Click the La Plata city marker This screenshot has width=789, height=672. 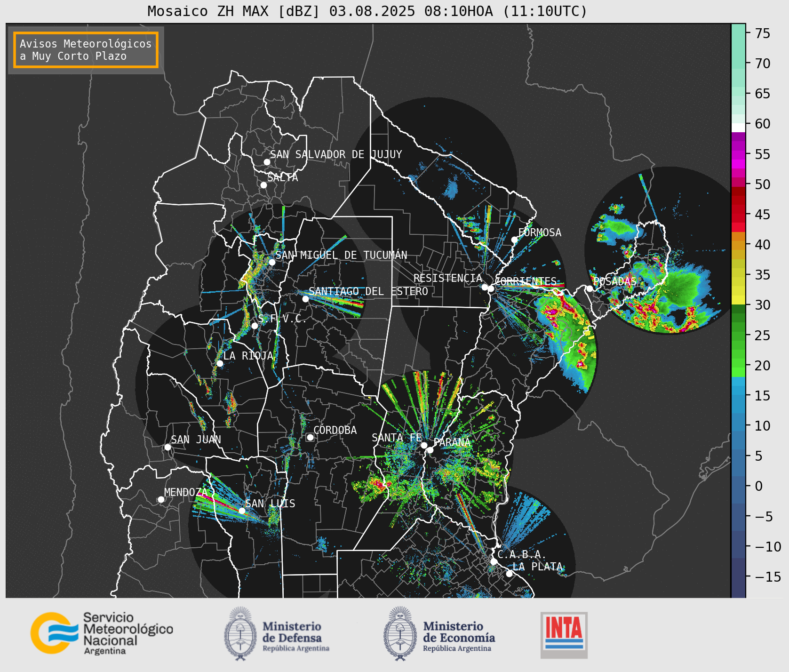point(509,574)
